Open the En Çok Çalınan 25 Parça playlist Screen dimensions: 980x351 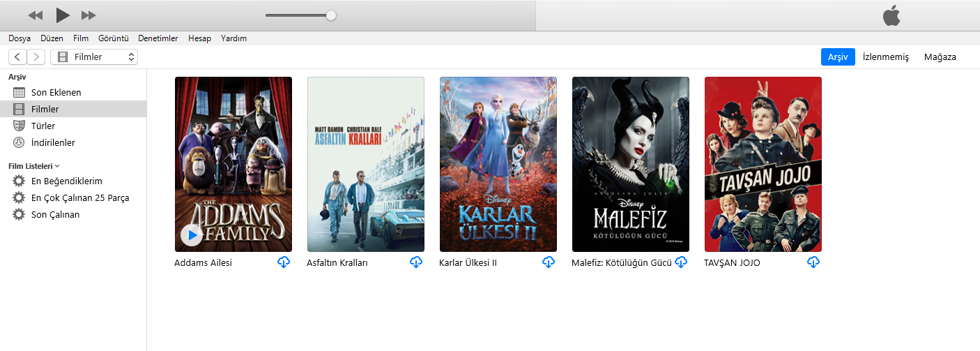(x=73, y=197)
